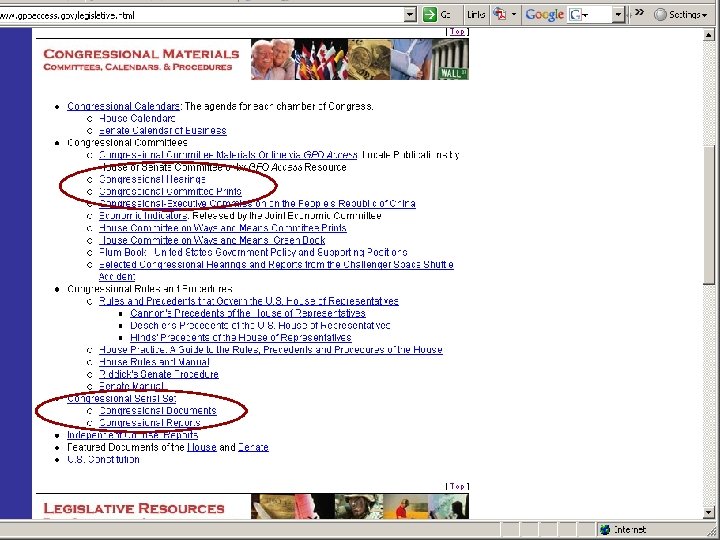Click in the Google toolbar search field
This screenshot has width=720, height=540.
tap(591, 15)
